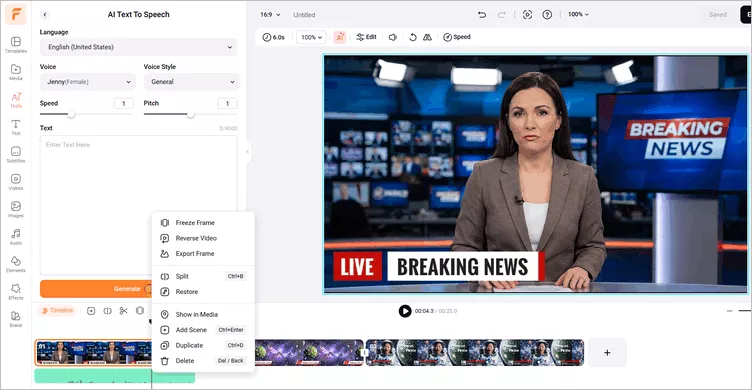The height and width of the screenshot is (390, 752).
Task: Click the Speed value box
Action: tap(124, 103)
